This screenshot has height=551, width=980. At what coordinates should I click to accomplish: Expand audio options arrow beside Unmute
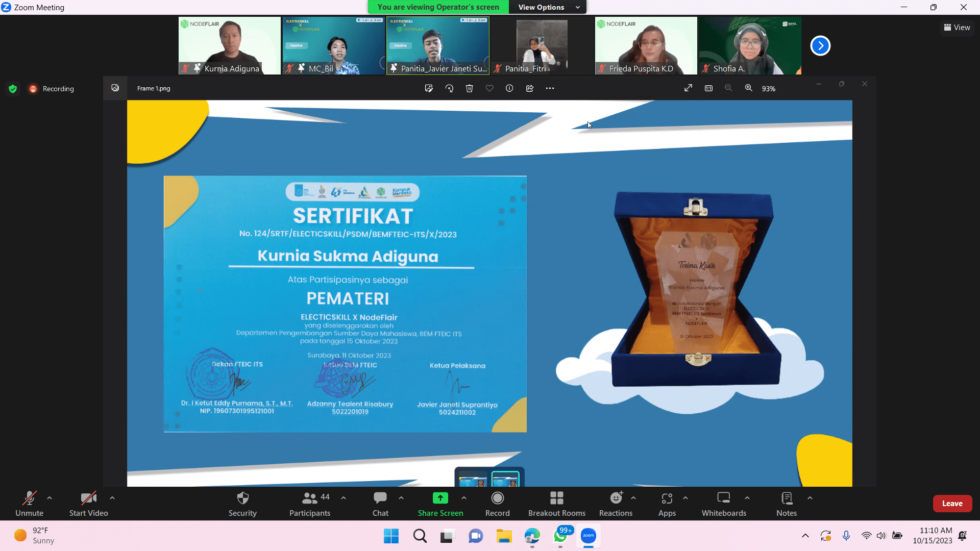click(x=50, y=498)
